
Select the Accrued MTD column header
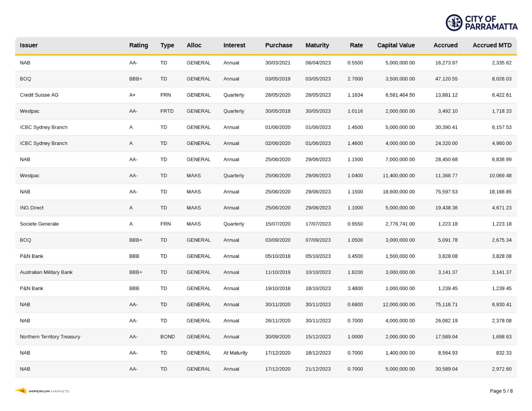click(x=492, y=45)
